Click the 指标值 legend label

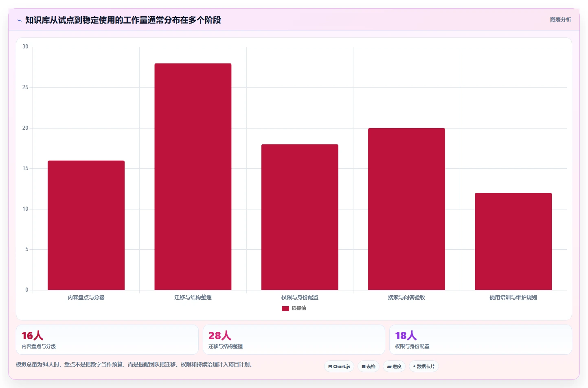coord(299,308)
